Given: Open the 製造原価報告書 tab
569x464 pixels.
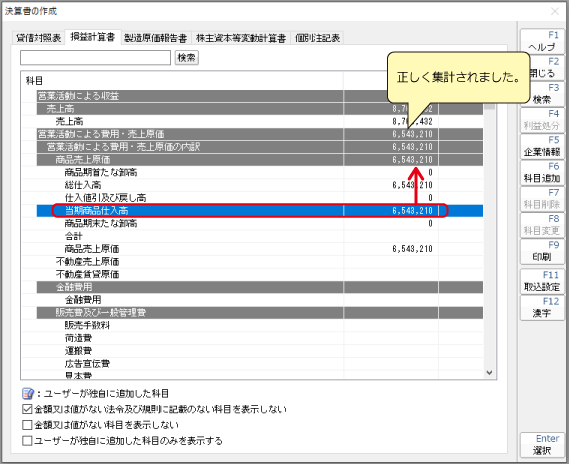Looking at the screenshot, I should (155, 38).
